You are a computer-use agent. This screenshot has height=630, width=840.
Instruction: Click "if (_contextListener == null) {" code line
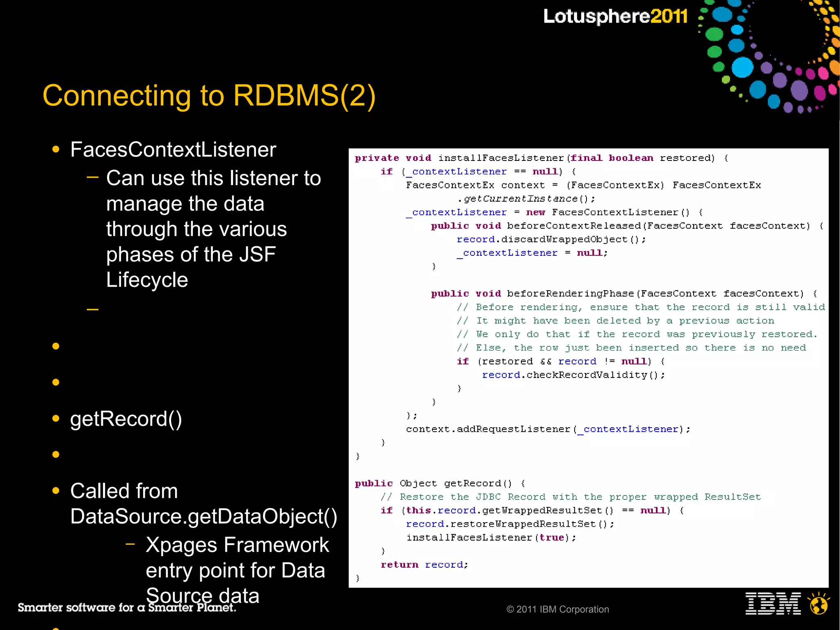tap(478, 172)
